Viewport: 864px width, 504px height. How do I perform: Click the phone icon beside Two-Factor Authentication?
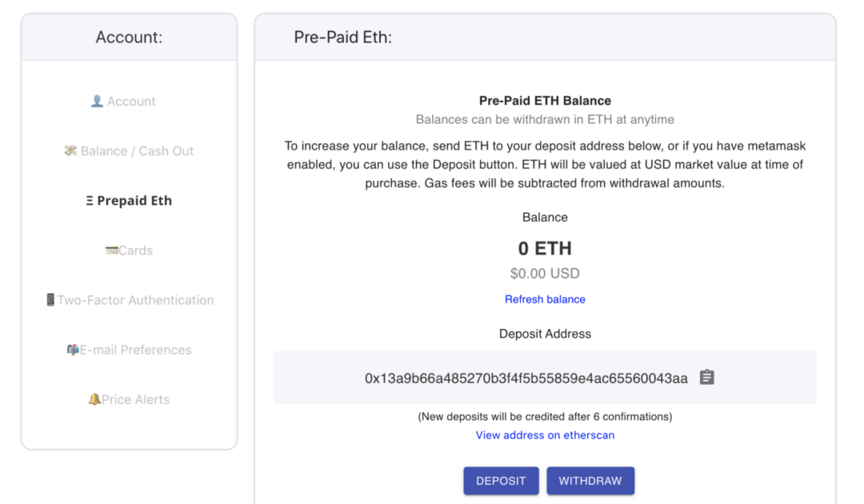click(50, 300)
